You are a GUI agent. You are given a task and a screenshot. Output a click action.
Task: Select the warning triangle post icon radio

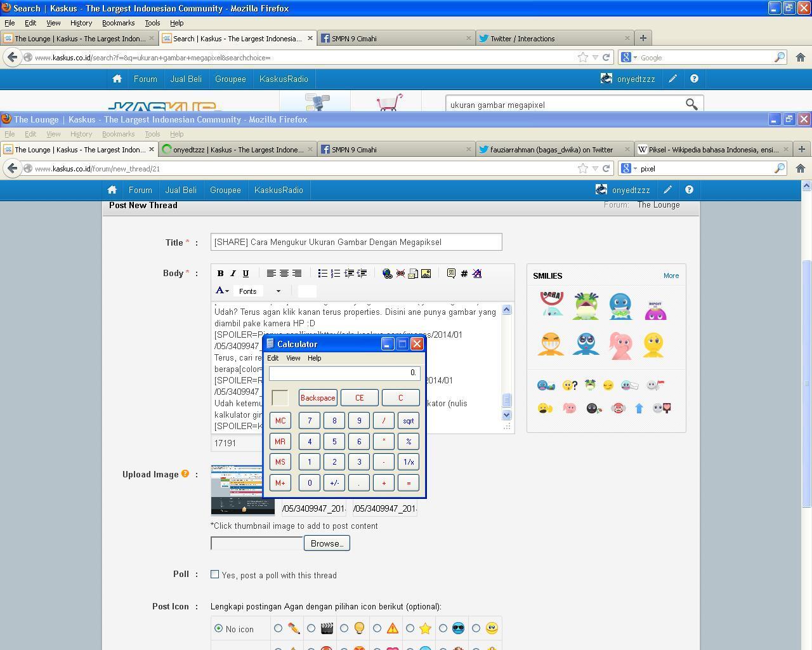click(x=377, y=628)
